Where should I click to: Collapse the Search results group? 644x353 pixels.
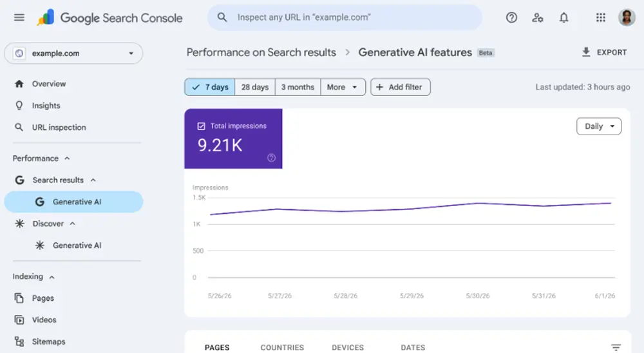tap(93, 180)
